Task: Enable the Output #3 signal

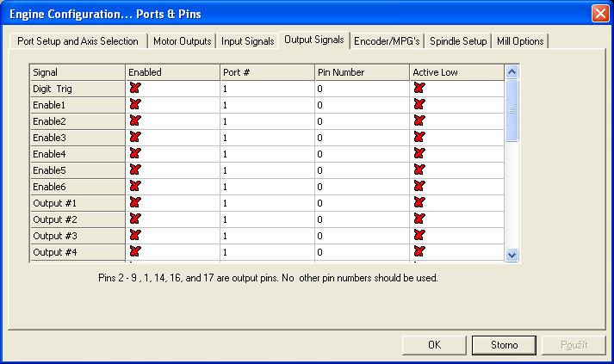Action: [134, 236]
